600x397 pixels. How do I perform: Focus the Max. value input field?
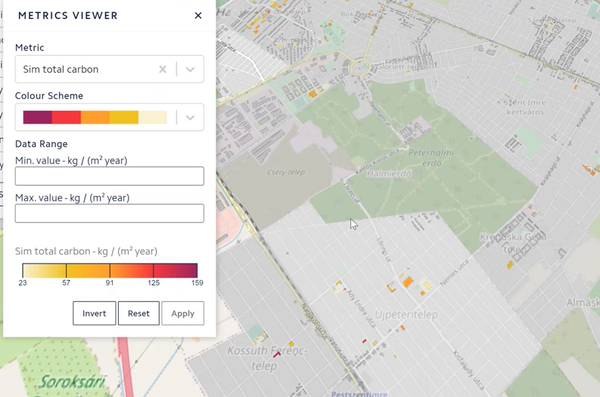[109, 213]
